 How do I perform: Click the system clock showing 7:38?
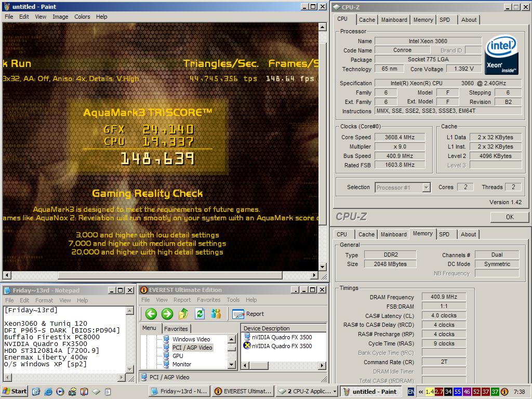519,392
